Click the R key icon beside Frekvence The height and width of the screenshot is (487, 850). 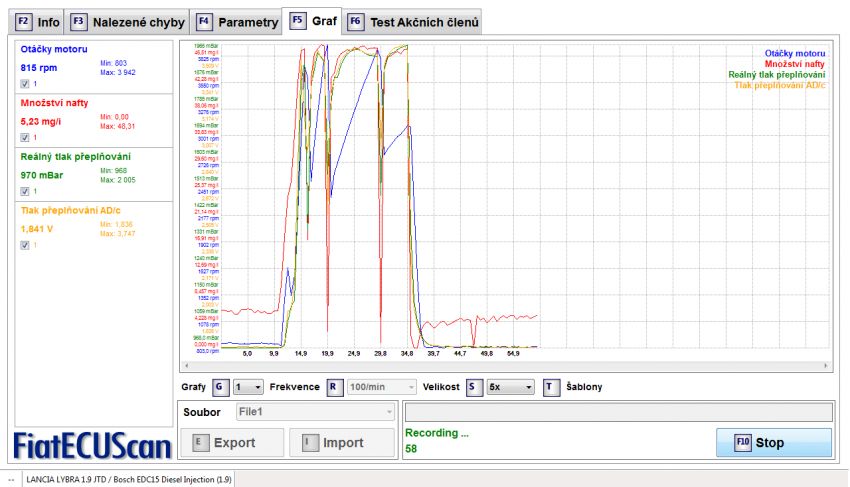coord(334,387)
